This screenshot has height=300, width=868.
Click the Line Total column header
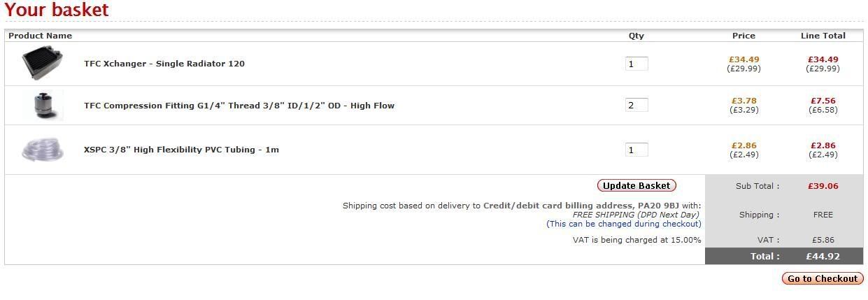pos(823,36)
